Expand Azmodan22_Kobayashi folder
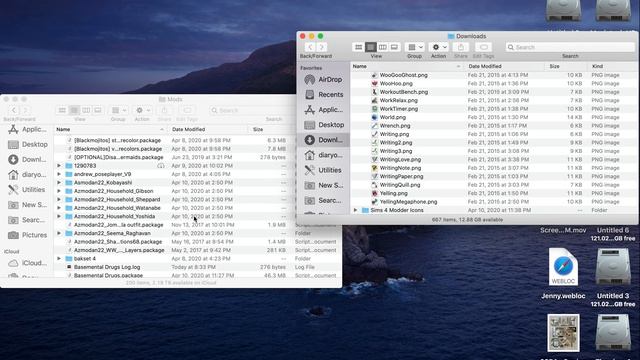Viewport: 640px width, 360px height. coord(59,183)
